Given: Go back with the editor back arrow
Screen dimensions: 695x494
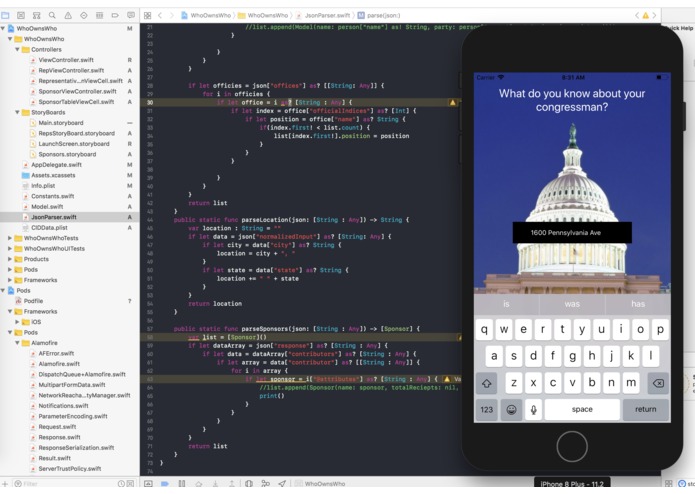Looking at the screenshot, I should click(x=160, y=16).
